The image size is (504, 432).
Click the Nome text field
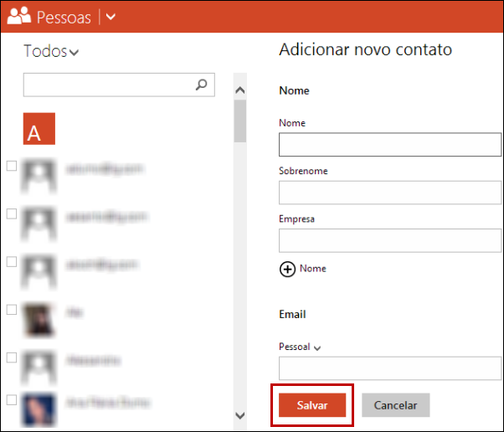point(388,145)
